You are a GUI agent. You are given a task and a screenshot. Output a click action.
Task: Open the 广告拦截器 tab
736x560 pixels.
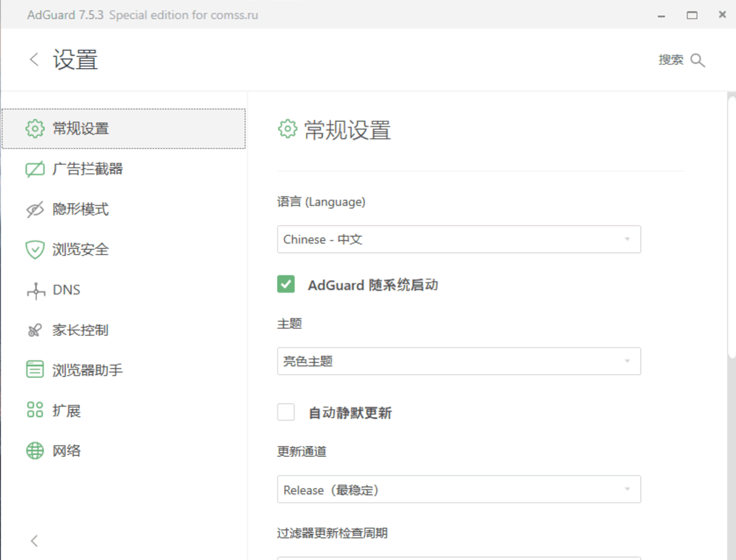[124, 169]
